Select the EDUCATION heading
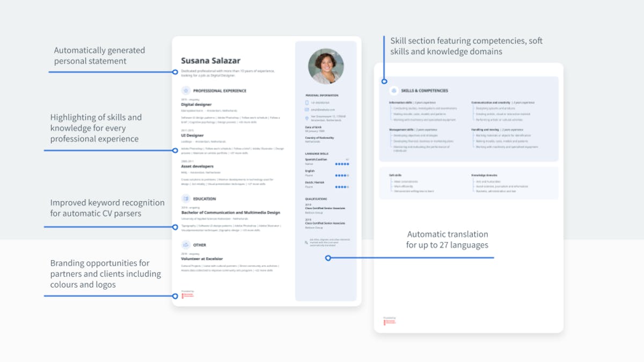Screen dimensions: 644x362 pos(204,198)
